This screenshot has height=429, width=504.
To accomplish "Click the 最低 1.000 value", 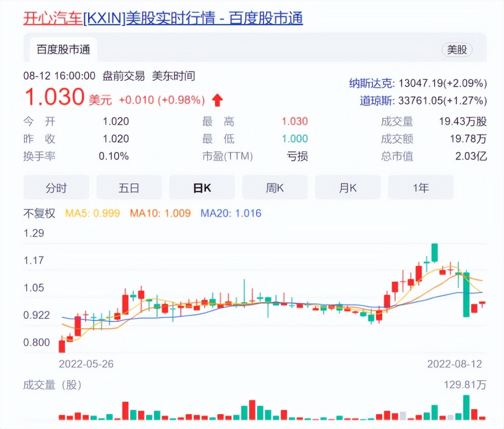I will click(x=295, y=139).
